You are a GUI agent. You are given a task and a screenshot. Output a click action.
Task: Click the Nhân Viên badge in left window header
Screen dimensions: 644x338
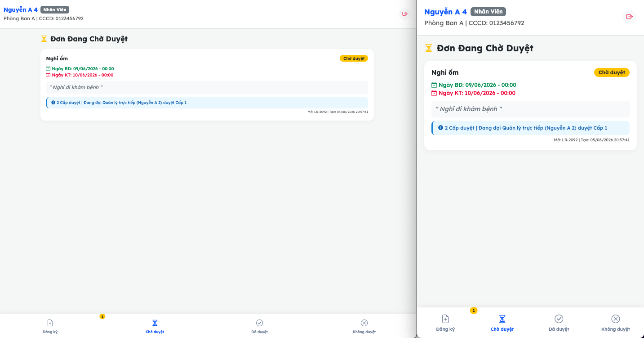pyautogui.click(x=55, y=9)
